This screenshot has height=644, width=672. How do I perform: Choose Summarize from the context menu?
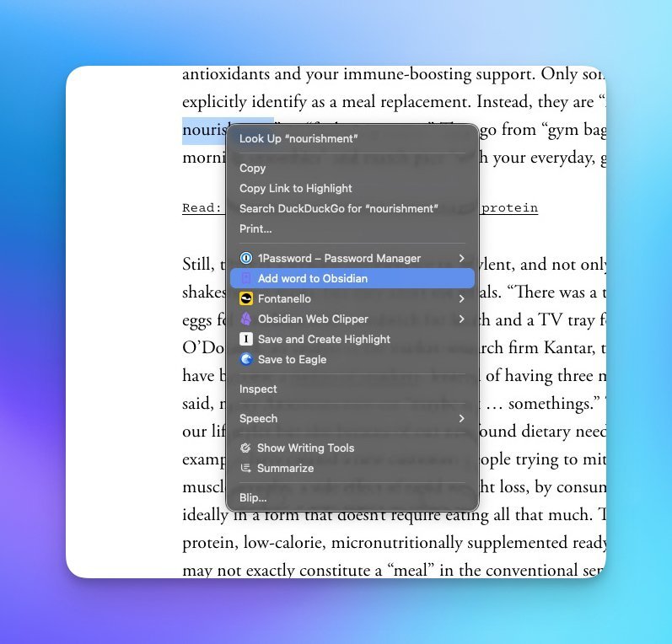click(352, 468)
